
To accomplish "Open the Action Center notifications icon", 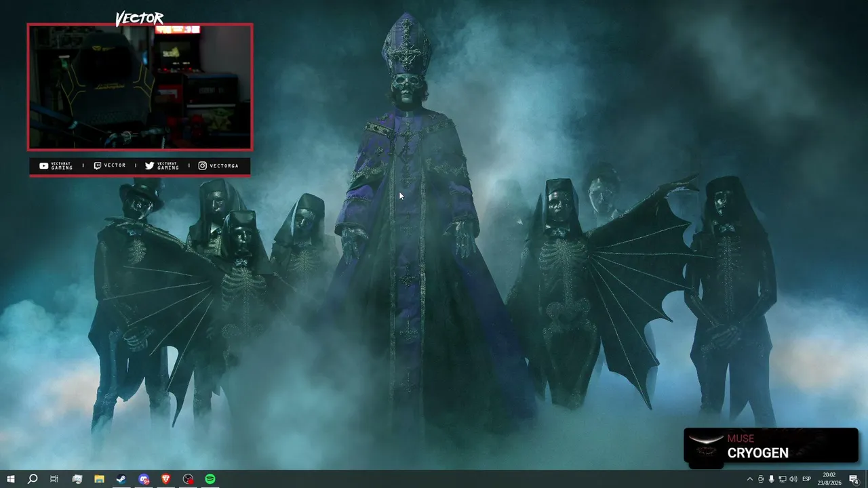I will [x=854, y=479].
